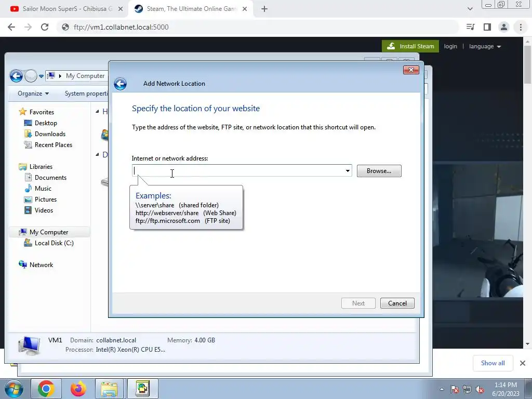Viewport: 532px width, 399px height.
Task: Open Local Disk (C:) in sidebar
Action: (x=54, y=243)
